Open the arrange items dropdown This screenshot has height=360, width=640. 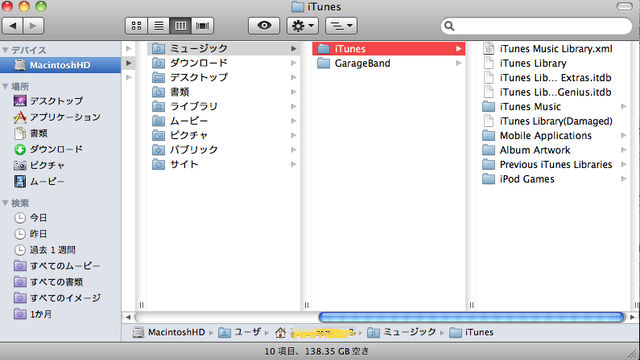[341, 26]
